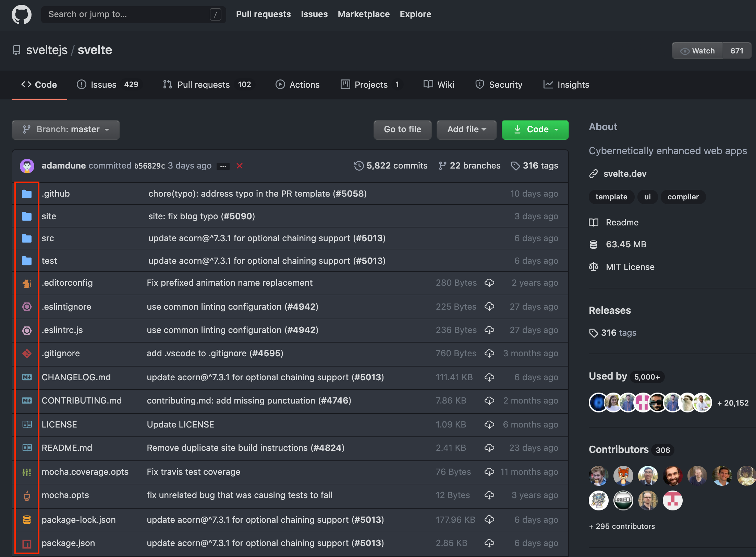Click the test folder icon

(27, 261)
